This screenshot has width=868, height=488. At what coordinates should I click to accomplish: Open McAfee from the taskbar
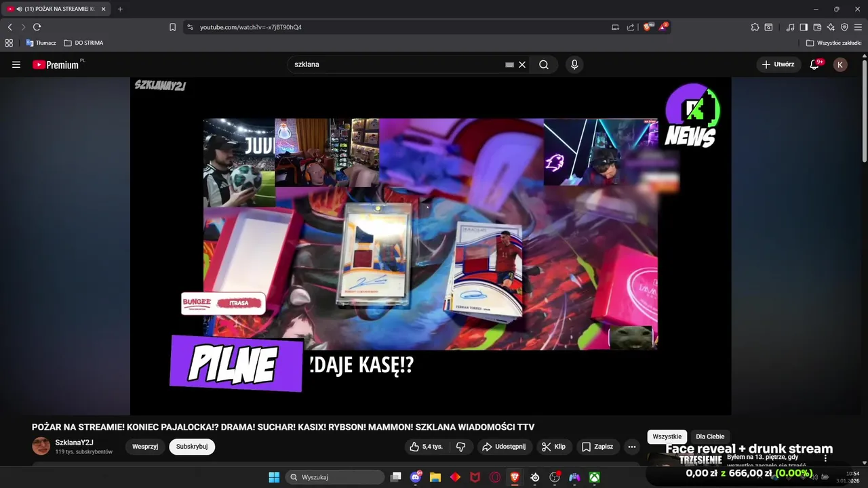pos(475,477)
